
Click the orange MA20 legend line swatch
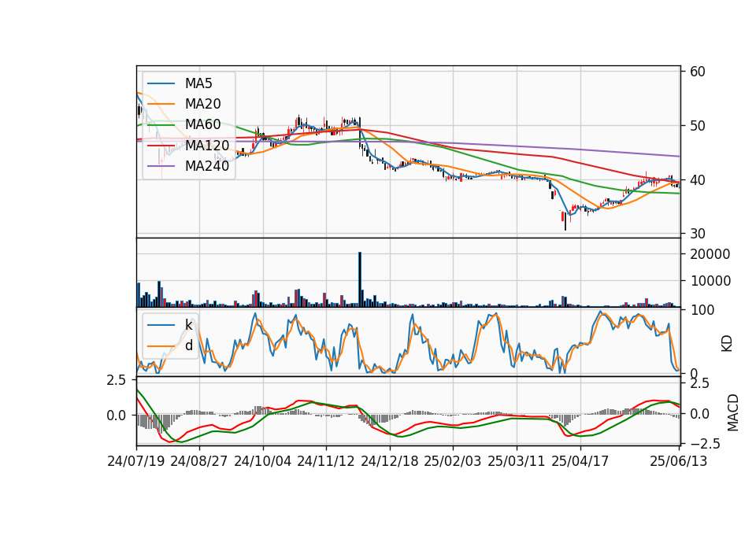tap(161, 104)
